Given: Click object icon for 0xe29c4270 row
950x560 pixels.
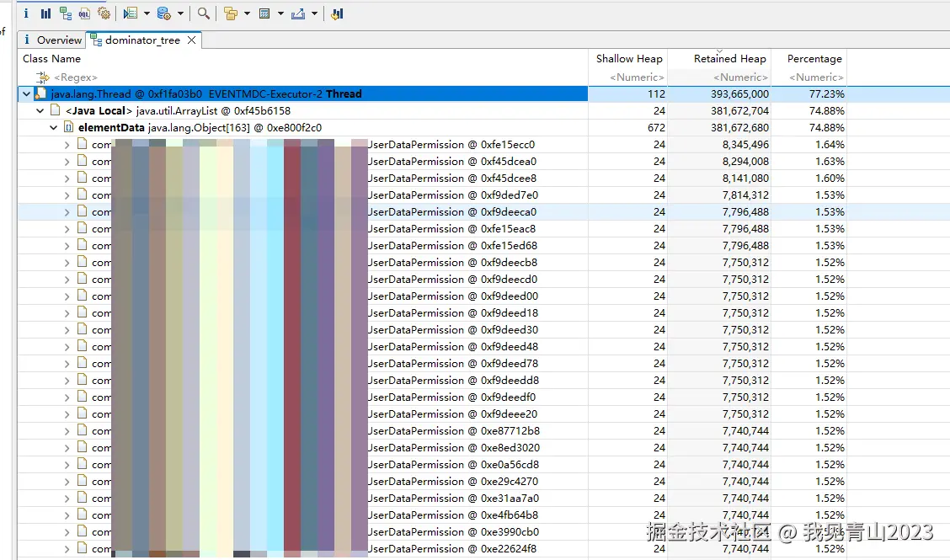Looking at the screenshot, I should (x=83, y=481).
